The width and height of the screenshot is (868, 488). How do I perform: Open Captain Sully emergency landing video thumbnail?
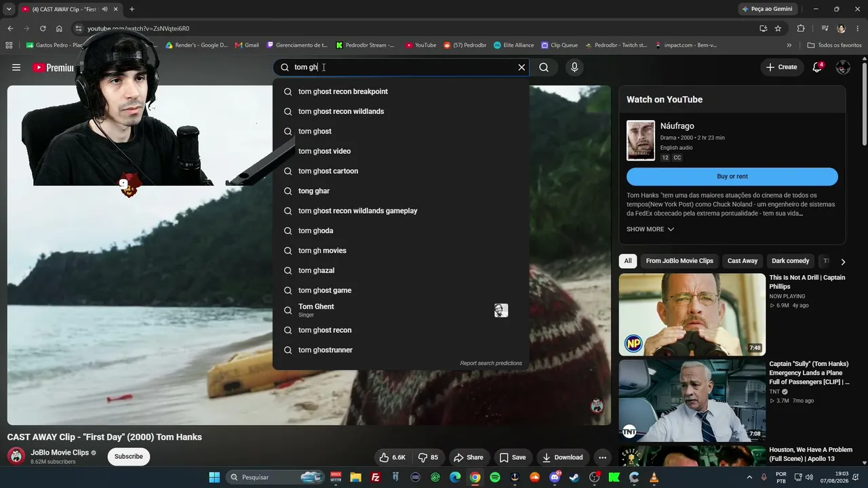[x=692, y=401]
